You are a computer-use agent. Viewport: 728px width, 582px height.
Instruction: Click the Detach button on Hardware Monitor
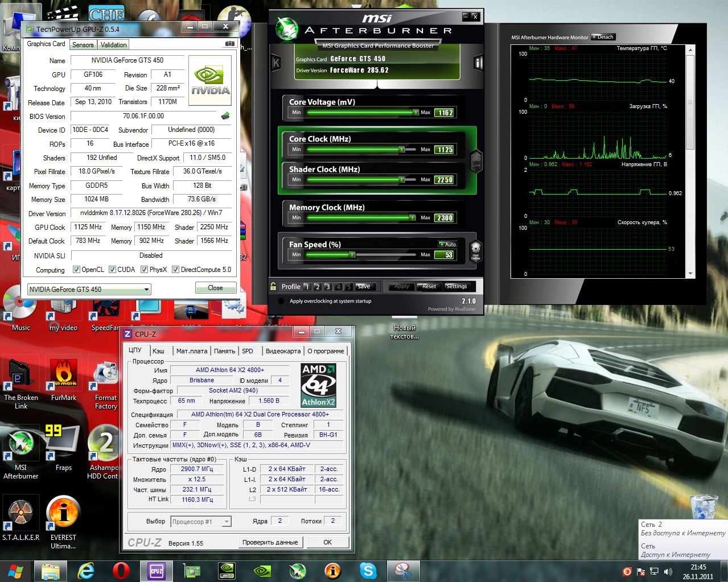point(603,37)
